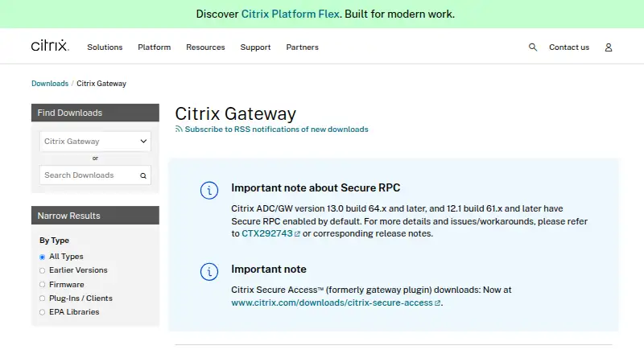Open the Partners menu
This screenshot has height=354, width=644.
click(303, 47)
